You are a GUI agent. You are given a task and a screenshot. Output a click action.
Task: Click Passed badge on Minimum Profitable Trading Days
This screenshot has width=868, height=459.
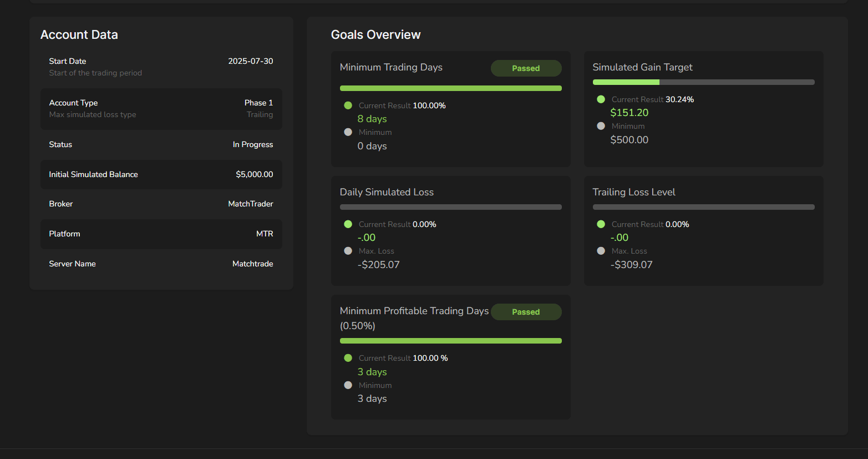[526, 312]
